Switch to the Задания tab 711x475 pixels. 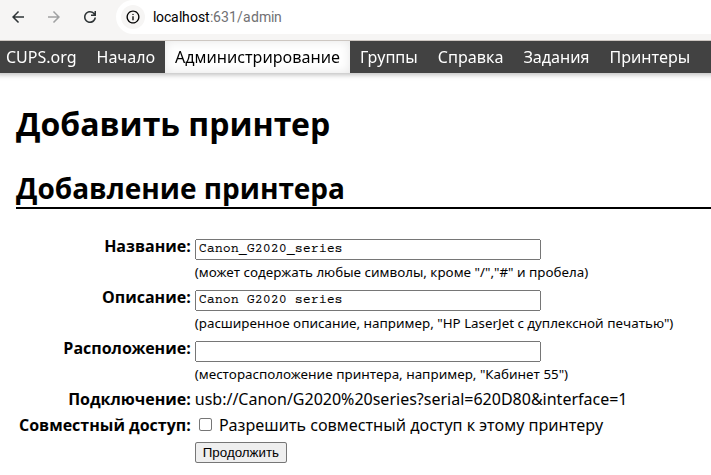[556, 57]
